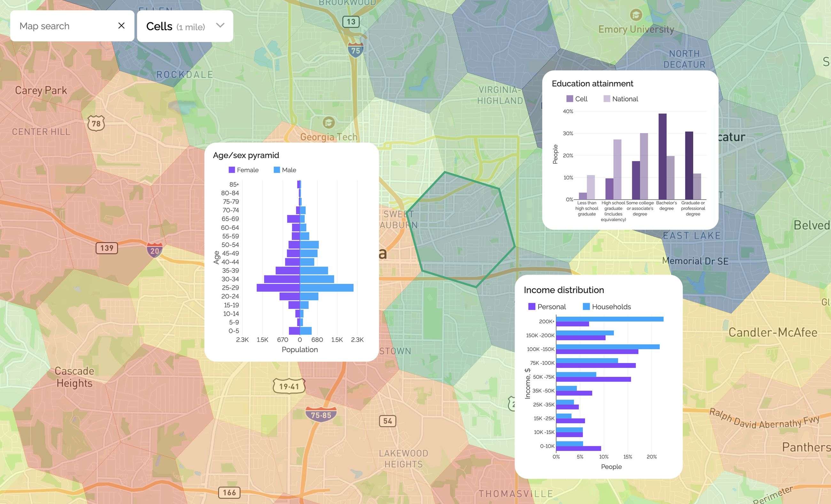
Task: Click the Georgia Tech graduation cap icon
Action: [x=329, y=123]
